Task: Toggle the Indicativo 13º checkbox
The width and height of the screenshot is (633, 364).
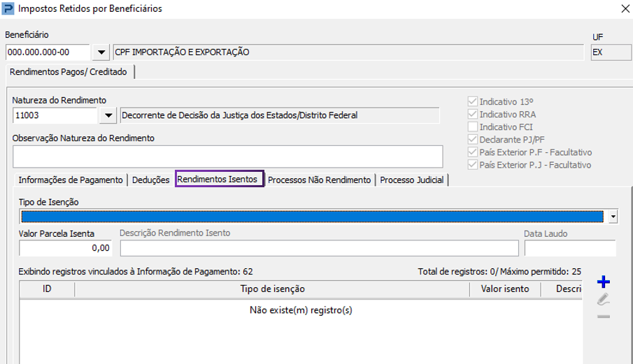Action: pyautogui.click(x=472, y=101)
